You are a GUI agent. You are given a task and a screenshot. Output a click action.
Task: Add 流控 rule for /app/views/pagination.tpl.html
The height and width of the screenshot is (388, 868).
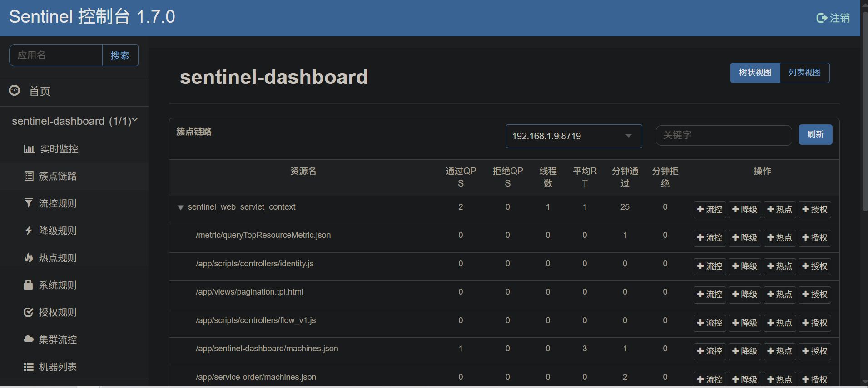[709, 295]
